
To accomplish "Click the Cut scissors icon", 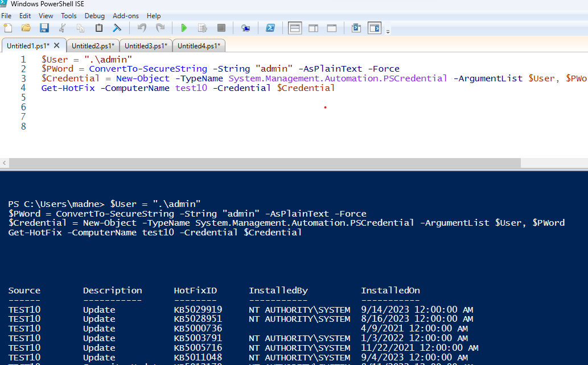I will (63, 28).
